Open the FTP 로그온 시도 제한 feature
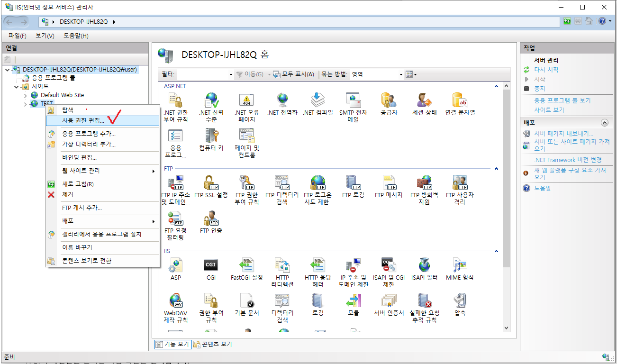This screenshot has height=364, width=617. click(x=318, y=190)
